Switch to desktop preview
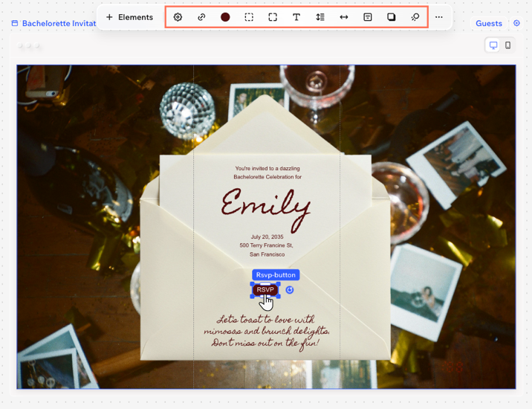 (x=493, y=45)
